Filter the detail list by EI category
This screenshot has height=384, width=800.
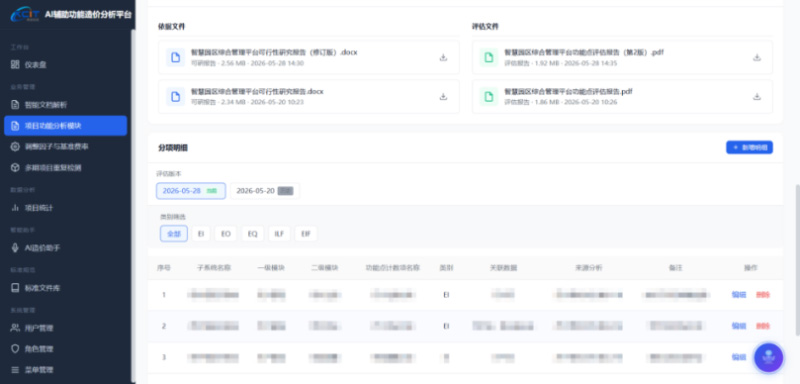click(x=201, y=234)
